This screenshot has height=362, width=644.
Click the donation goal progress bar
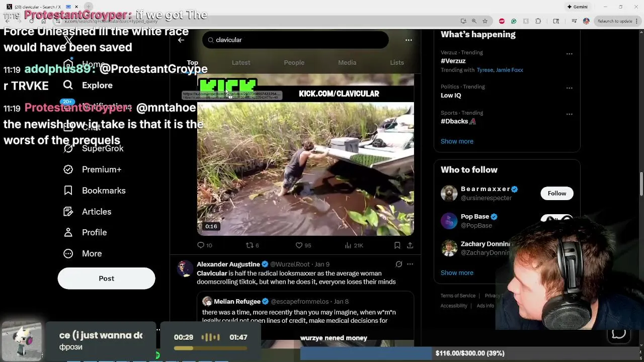coord(470,353)
